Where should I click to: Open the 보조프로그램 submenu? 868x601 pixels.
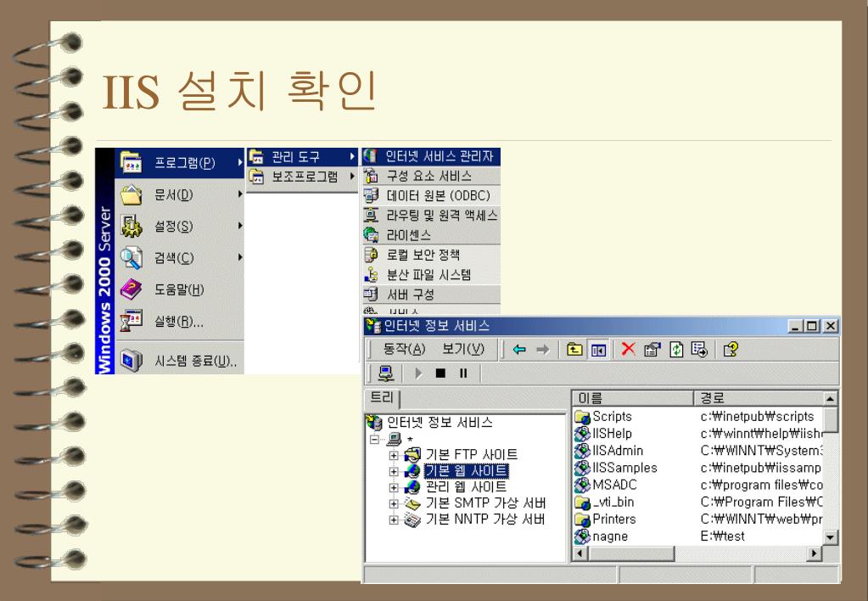[x=302, y=177]
